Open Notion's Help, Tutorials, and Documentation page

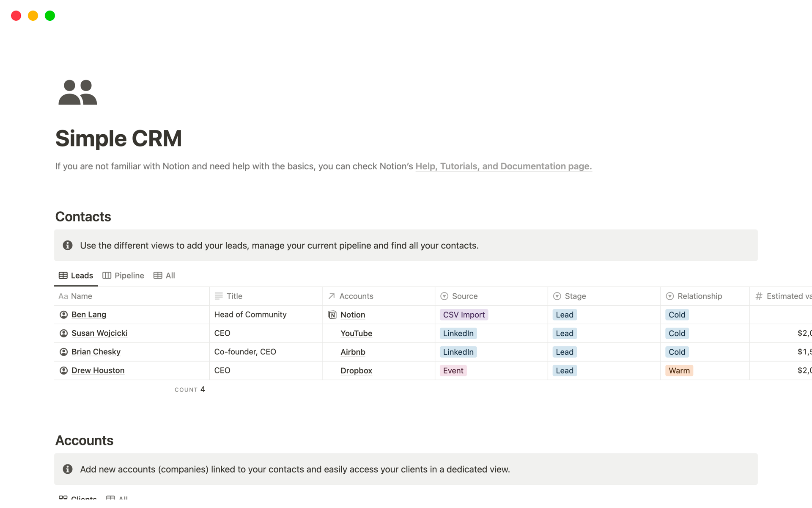pos(502,166)
